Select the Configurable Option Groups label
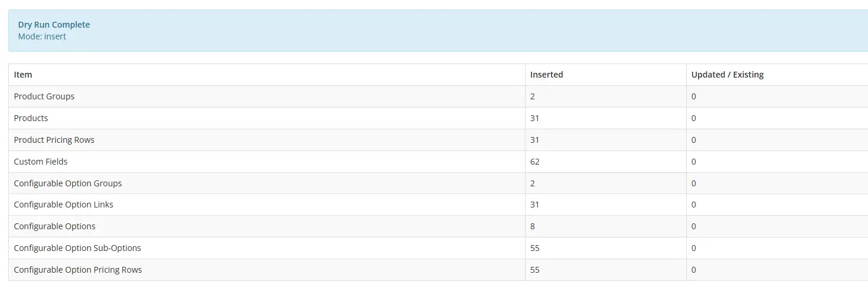This screenshot has width=868, height=288. point(68,183)
